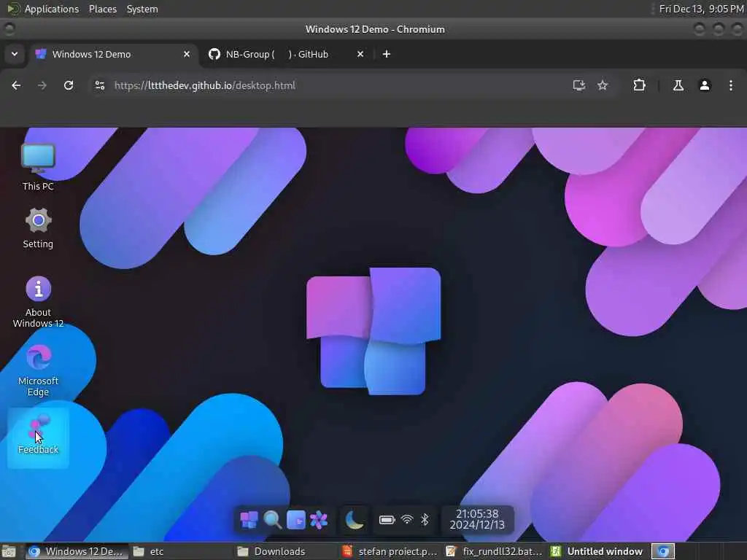The width and height of the screenshot is (747, 560).
Task: Open the clock showing 21:05:38 in dock
Action: pyautogui.click(x=477, y=519)
